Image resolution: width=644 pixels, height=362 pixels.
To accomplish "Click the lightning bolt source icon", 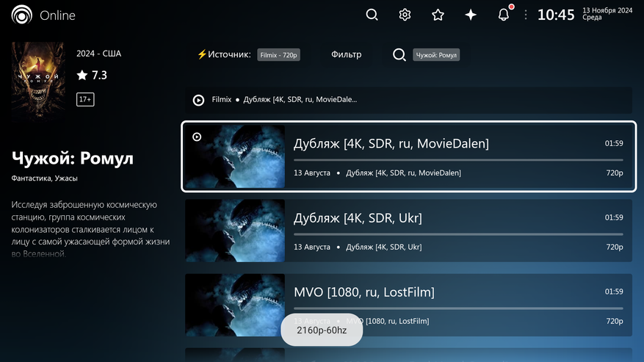I will (x=202, y=54).
